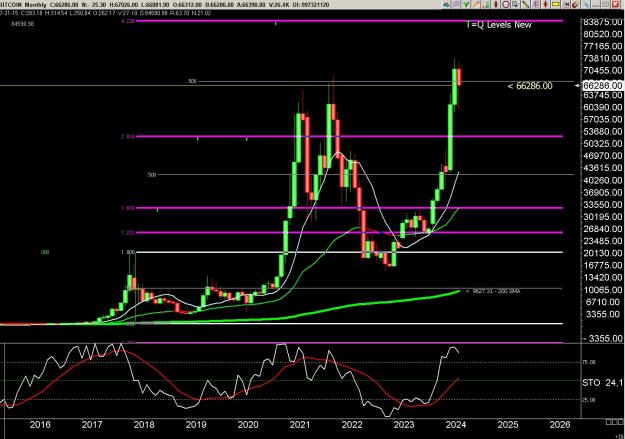
Task: Click the grey tool icon beside refresh
Action: click(586, 4)
